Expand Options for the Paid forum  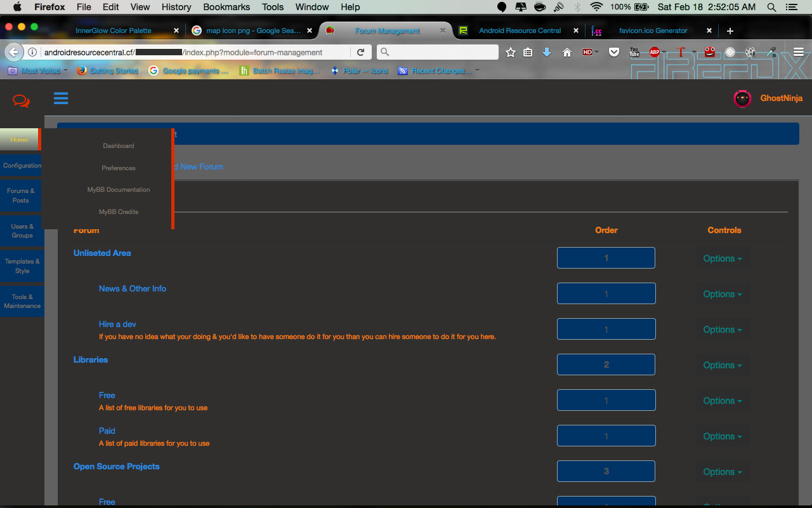click(723, 436)
